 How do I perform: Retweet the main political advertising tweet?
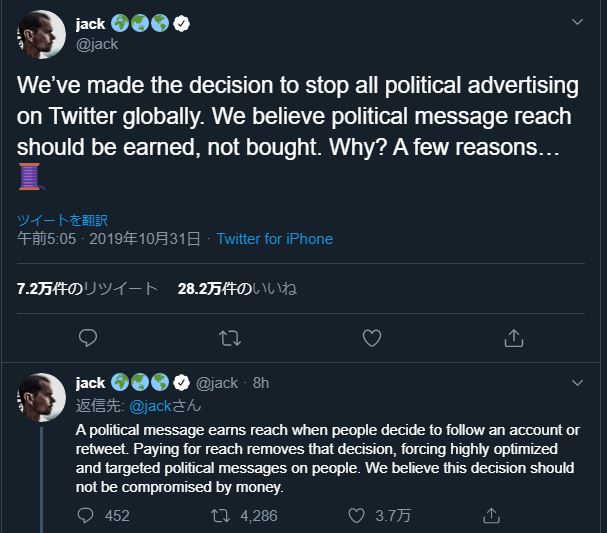[x=230, y=339]
